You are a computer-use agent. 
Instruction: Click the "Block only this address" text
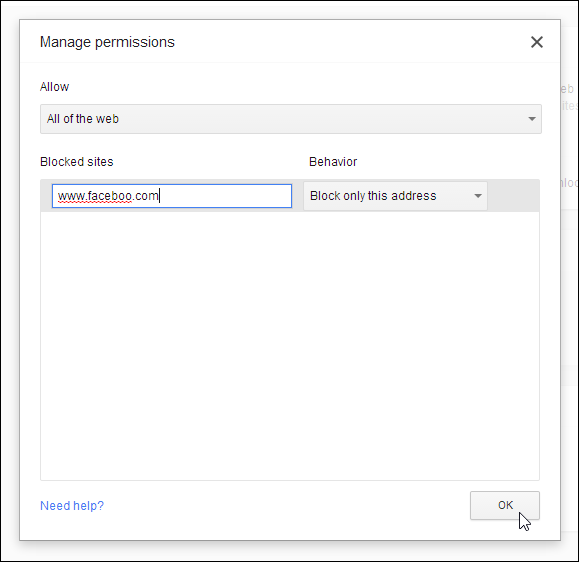pyautogui.click(x=373, y=196)
